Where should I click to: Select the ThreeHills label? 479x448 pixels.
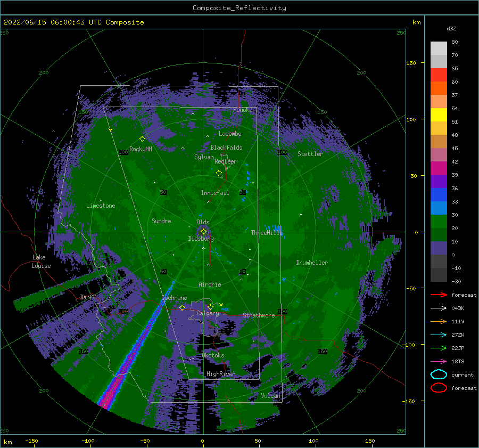[267, 233]
